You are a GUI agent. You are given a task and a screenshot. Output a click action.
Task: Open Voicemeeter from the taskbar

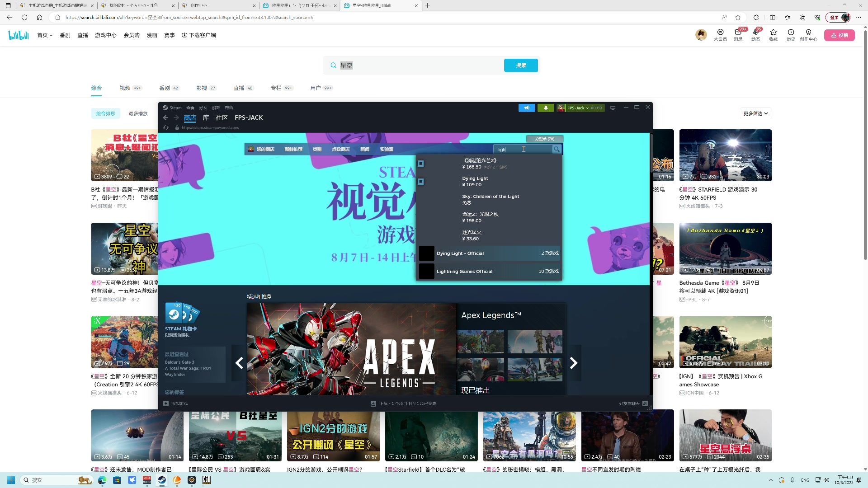point(147,480)
